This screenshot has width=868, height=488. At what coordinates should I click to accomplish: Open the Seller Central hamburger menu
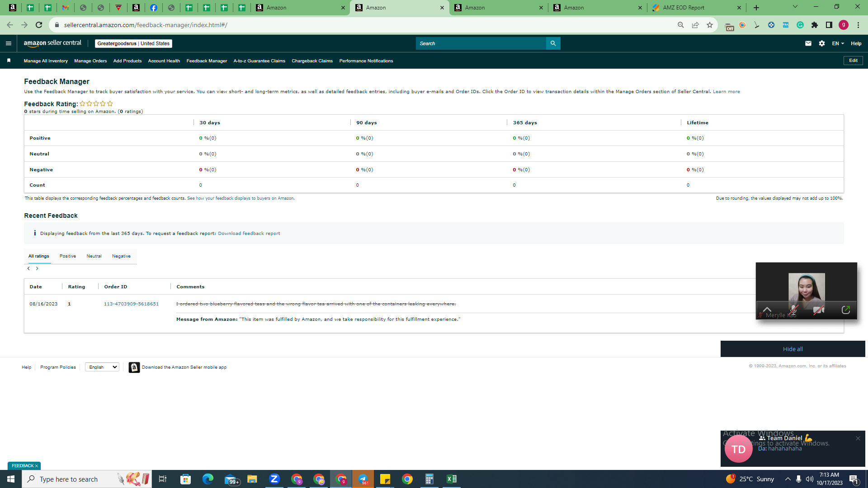9,43
